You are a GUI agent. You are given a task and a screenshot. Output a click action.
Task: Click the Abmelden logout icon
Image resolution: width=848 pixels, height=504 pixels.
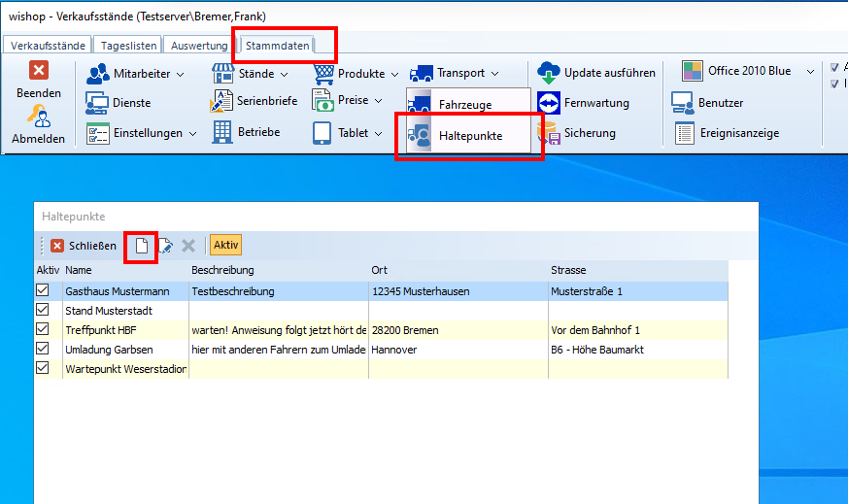pyautogui.click(x=38, y=117)
